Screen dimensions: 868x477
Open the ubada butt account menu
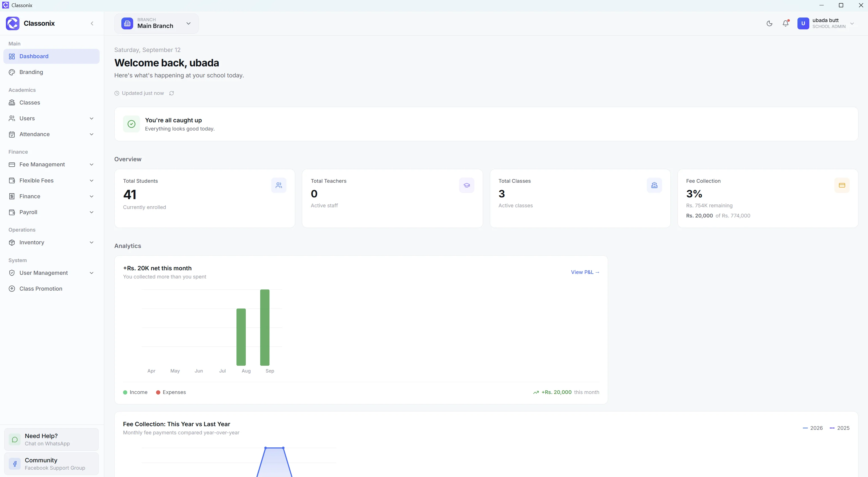pos(826,23)
